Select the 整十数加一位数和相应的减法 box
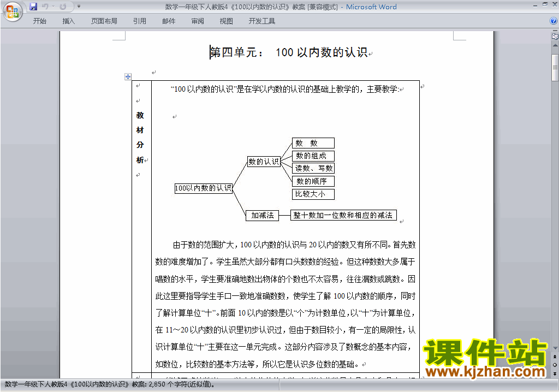The height and width of the screenshot is (392, 559). click(343, 216)
